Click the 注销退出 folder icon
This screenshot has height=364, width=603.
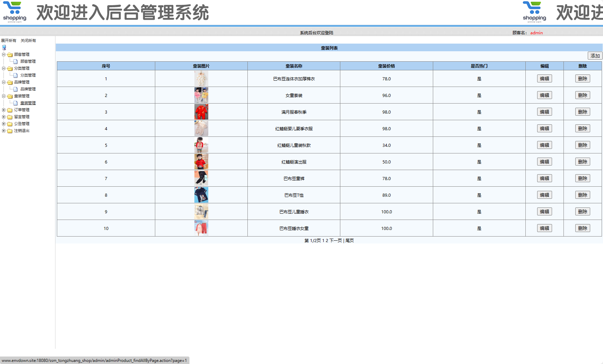10,131
